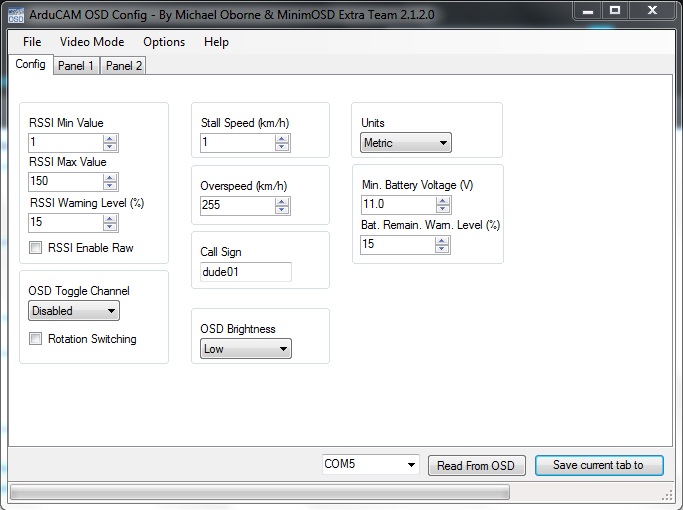Increase Bat. Remain. Warn. Level up arrow
This screenshot has height=510, width=683.
click(442, 241)
